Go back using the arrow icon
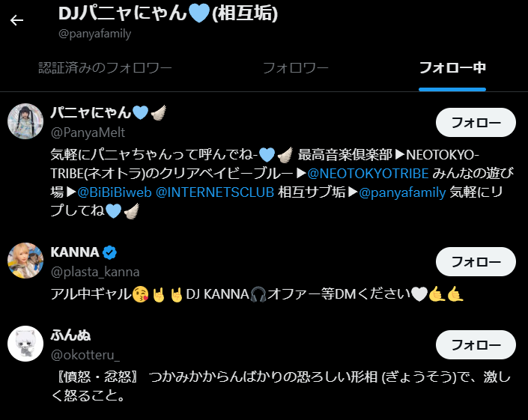Screen dimensions: 528x420 (16, 20)
